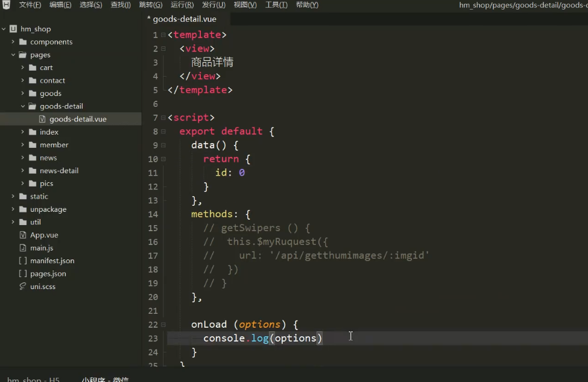Expand the cart folder chevron

point(23,68)
